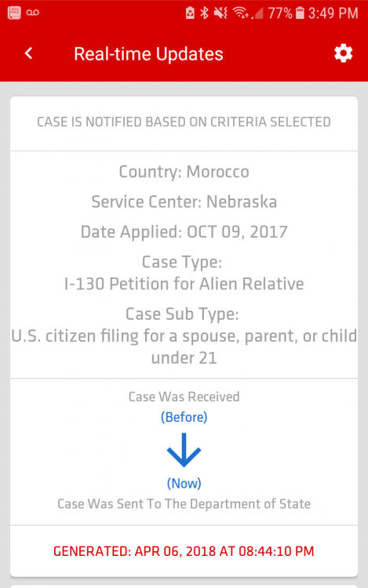The height and width of the screenshot is (588, 368).
Task: Tap the I-130 Petition for Alien Relative text
Action: coord(184,284)
